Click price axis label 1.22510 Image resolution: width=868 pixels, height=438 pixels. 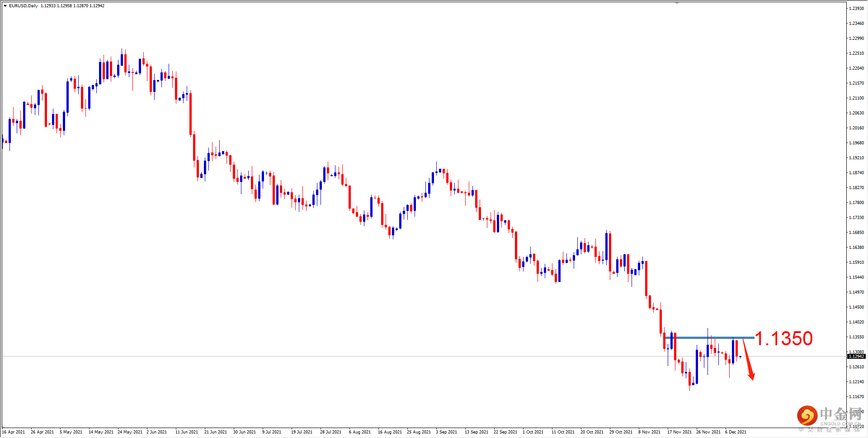[856, 53]
